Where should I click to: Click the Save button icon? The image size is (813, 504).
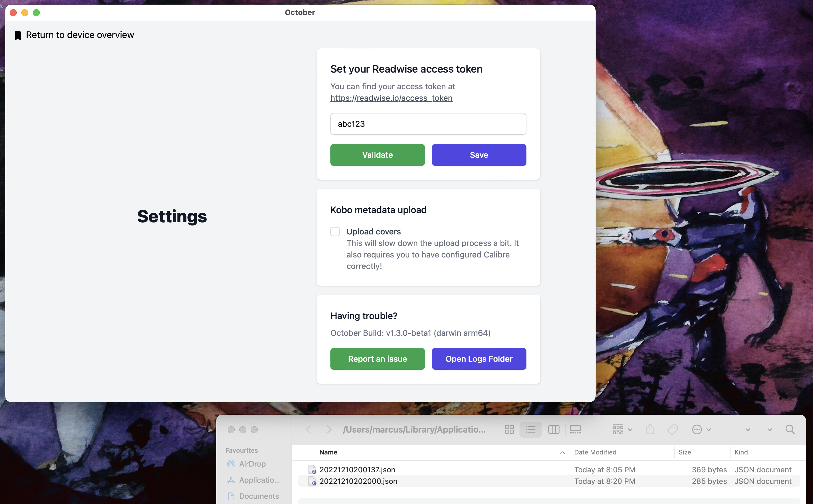click(479, 154)
